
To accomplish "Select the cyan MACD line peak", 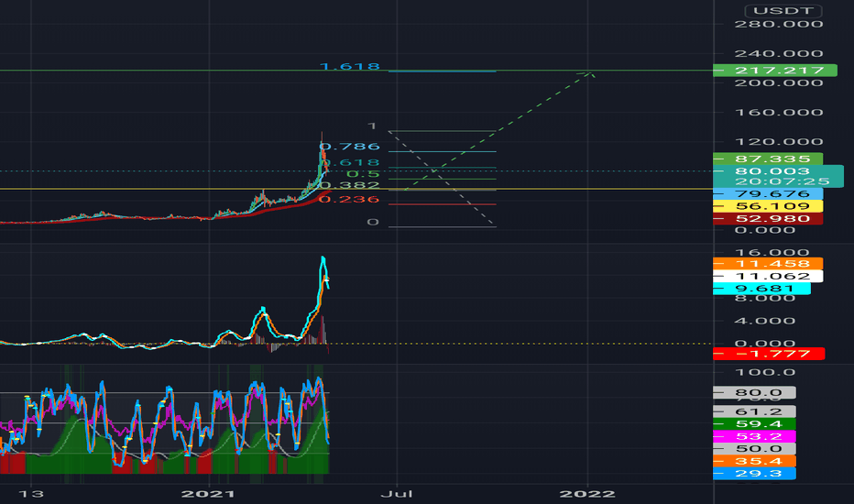I will coord(323,258).
